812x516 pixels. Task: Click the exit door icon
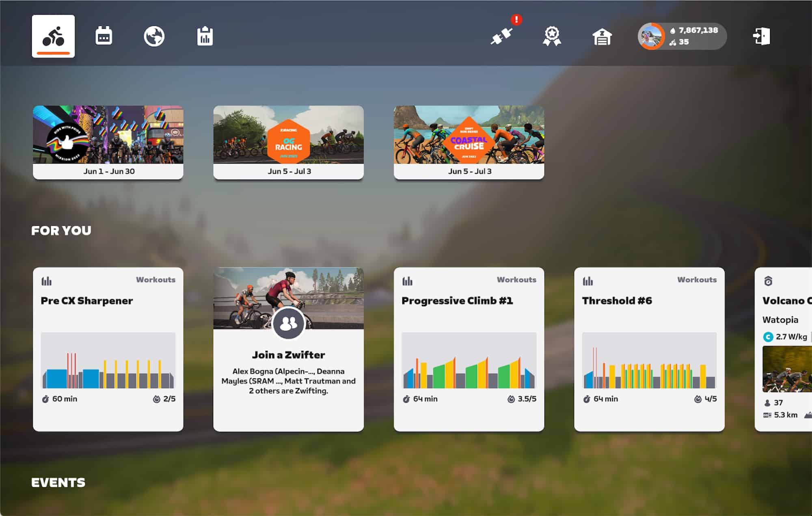[761, 36]
